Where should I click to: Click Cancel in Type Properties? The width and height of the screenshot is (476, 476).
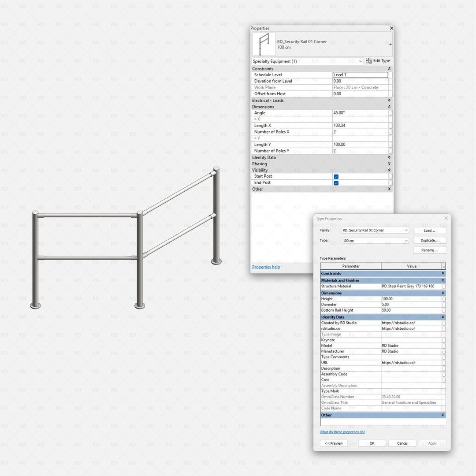(x=402, y=443)
